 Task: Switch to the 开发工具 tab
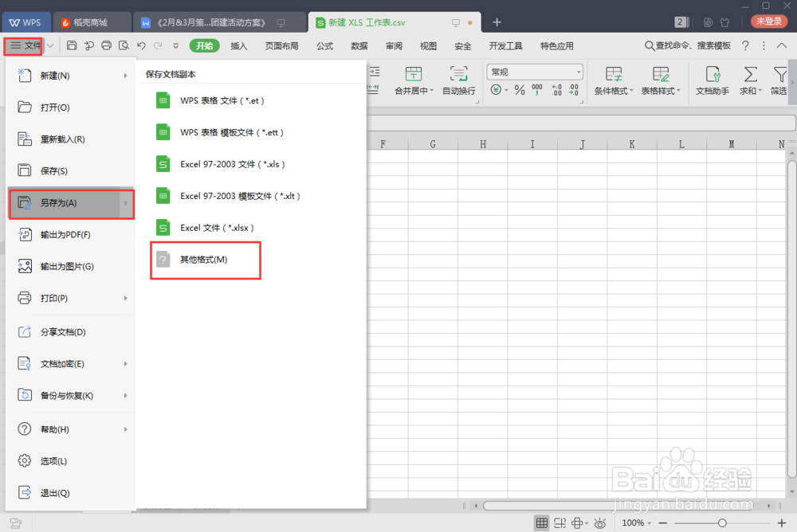[x=506, y=45]
